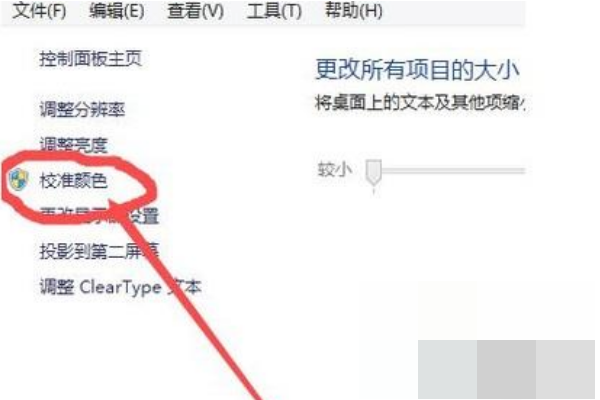Open the 查看(V) menu
Viewport: 600px width, 400px height.
click(x=196, y=11)
